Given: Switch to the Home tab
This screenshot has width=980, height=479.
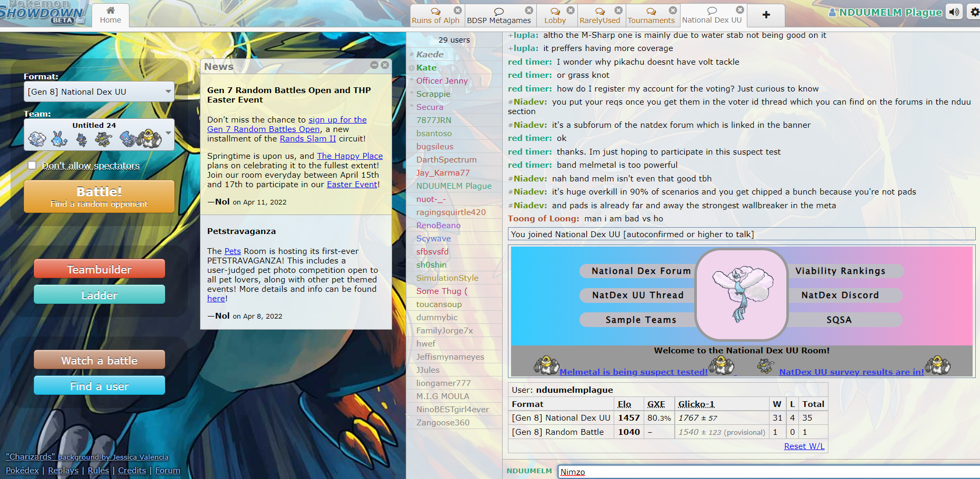Looking at the screenshot, I should coord(111,15).
